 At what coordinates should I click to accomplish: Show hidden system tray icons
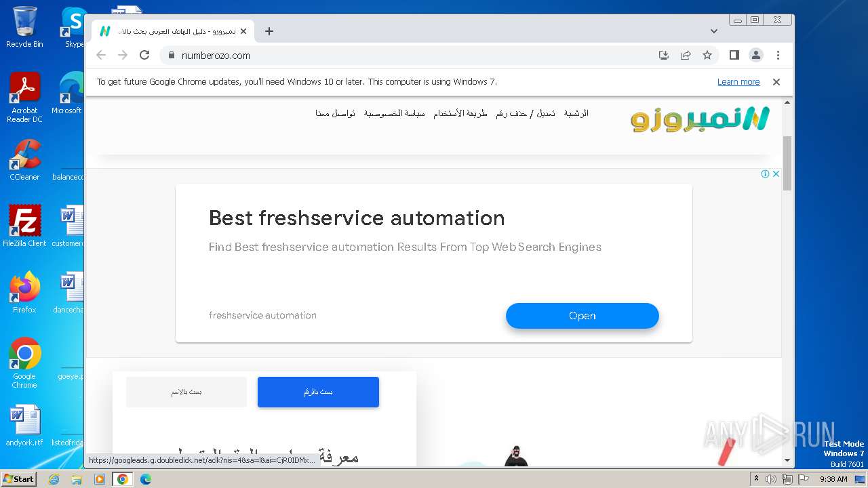pos(756,479)
